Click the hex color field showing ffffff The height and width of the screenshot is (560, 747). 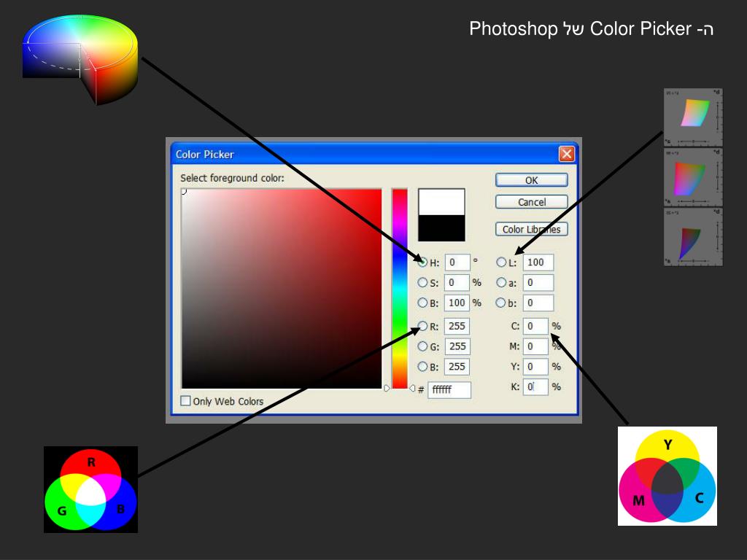[x=449, y=389]
